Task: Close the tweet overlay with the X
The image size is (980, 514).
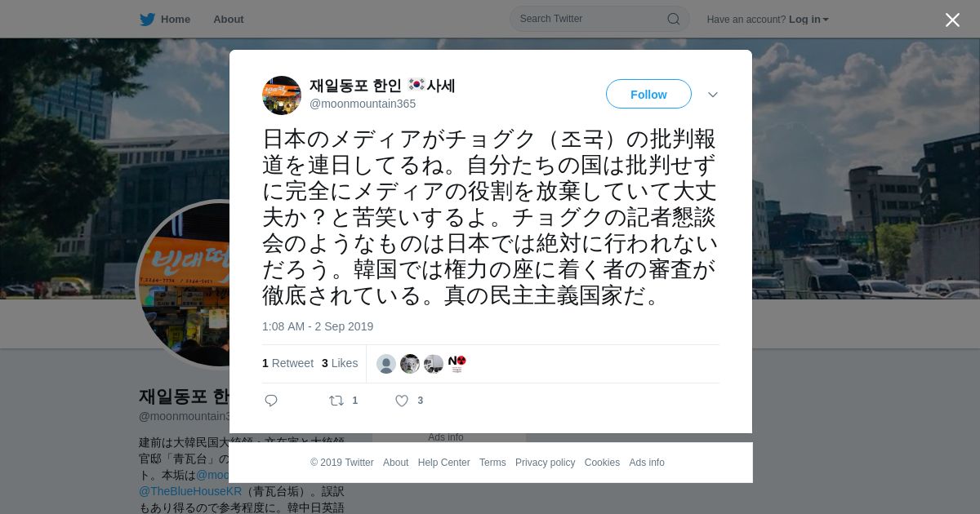Action: (952, 20)
